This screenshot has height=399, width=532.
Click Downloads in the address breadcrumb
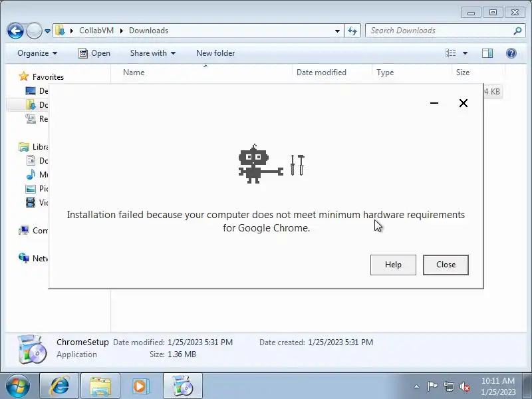(148, 31)
